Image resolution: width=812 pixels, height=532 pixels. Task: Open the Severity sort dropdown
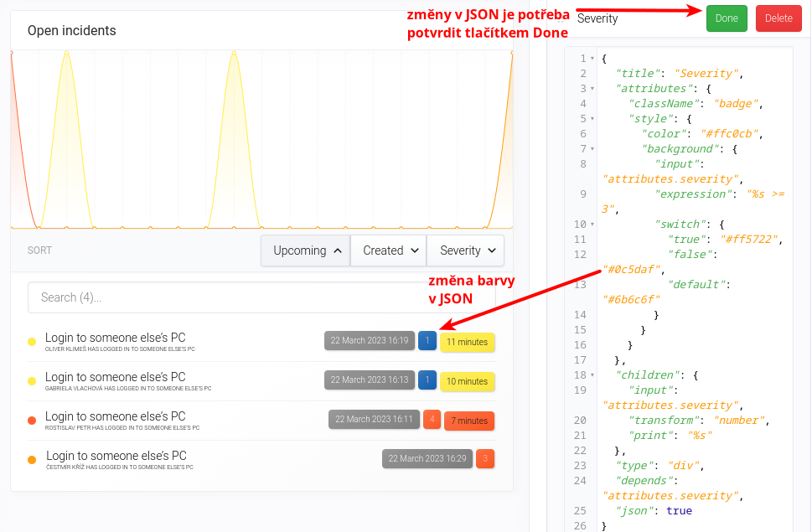coord(466,251)
